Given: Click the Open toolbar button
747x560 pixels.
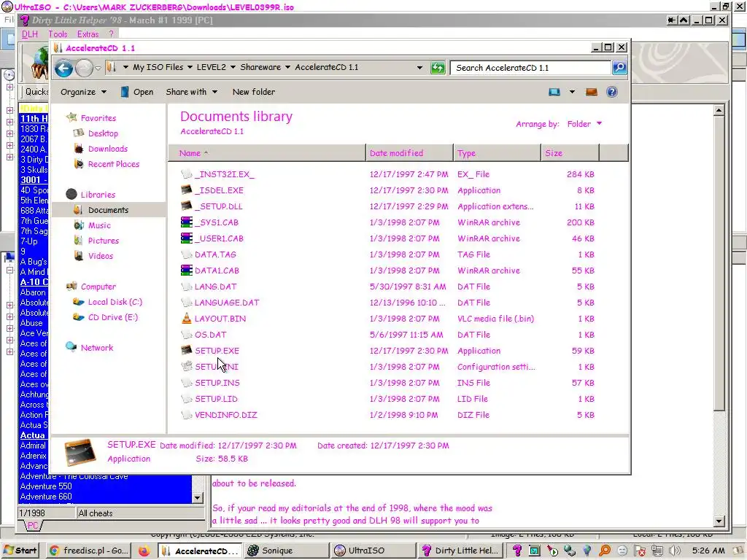Looking at the screenshot, I should tap(136, 92).
